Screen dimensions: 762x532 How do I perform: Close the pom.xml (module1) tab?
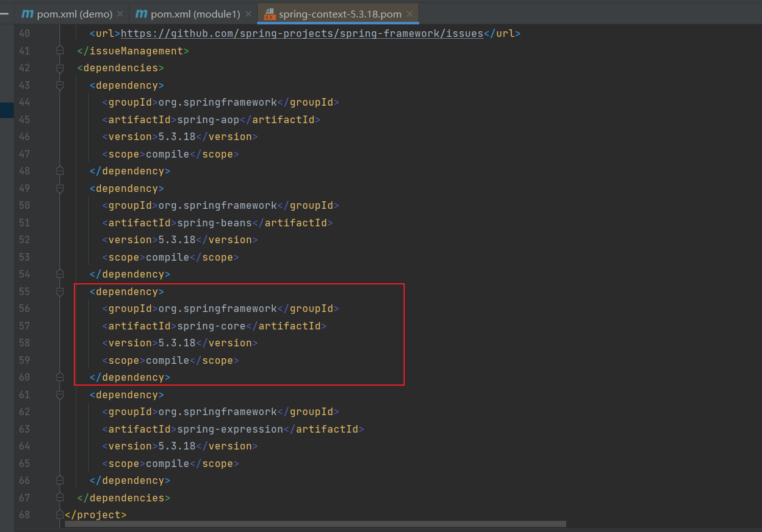point(249,14)
